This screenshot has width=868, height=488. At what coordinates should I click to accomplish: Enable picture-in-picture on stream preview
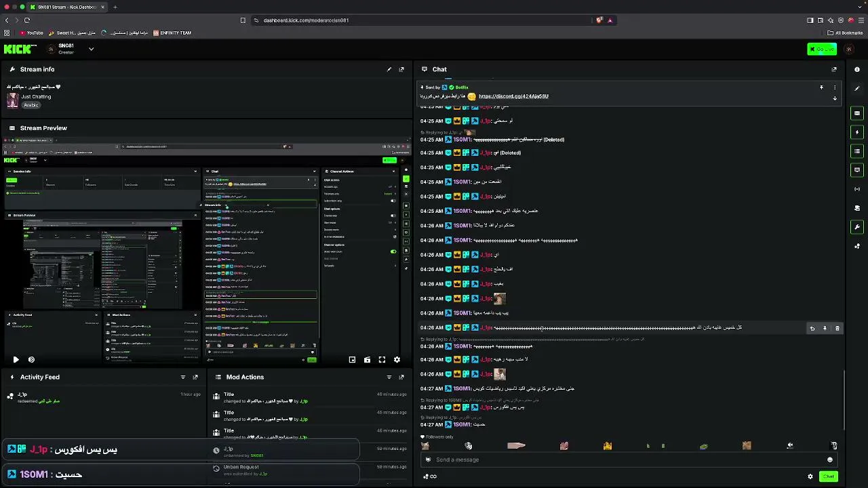pos(352,360)
